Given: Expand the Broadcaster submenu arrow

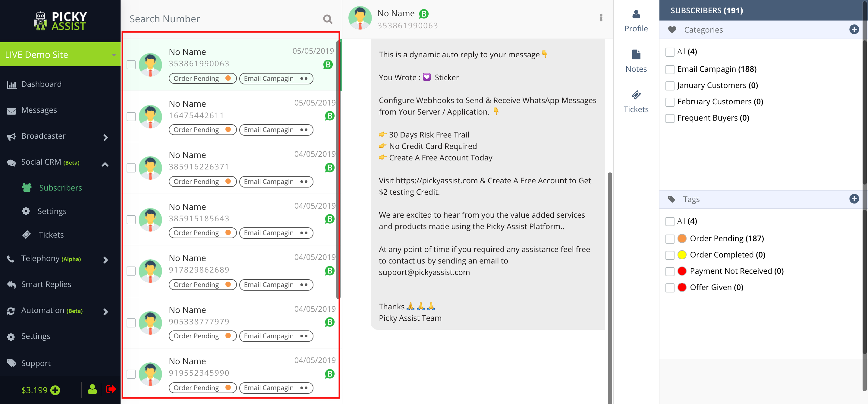Looking at the screenshot, I should click(105, 137).
